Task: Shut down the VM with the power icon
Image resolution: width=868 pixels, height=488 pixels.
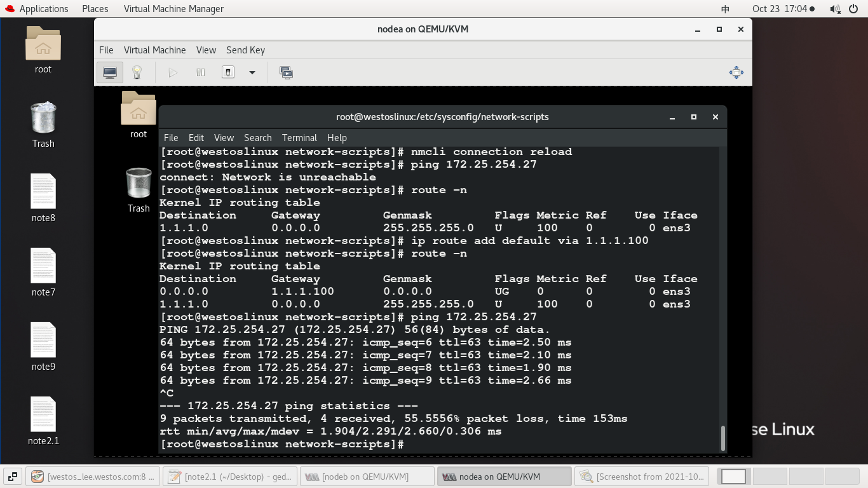Action: click(227, 72)
